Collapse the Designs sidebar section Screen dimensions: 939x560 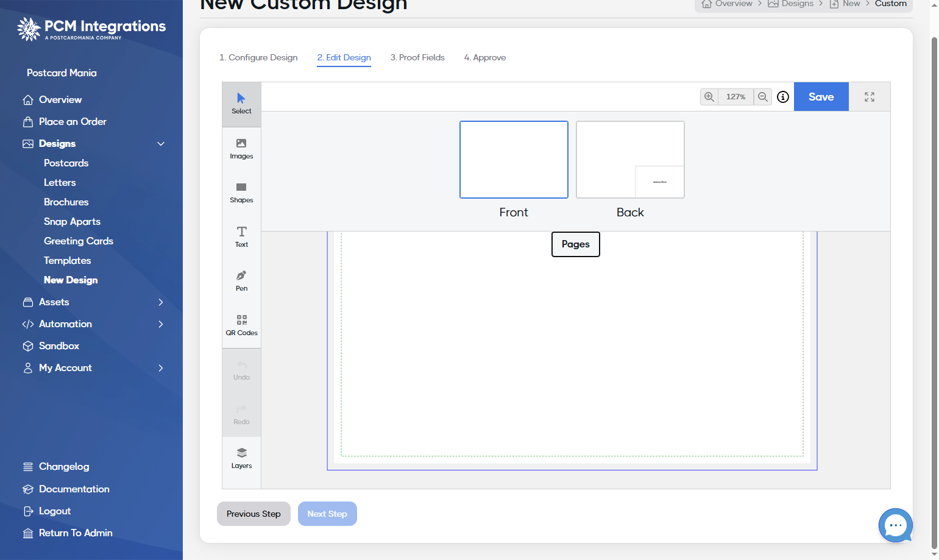[161, 144]
